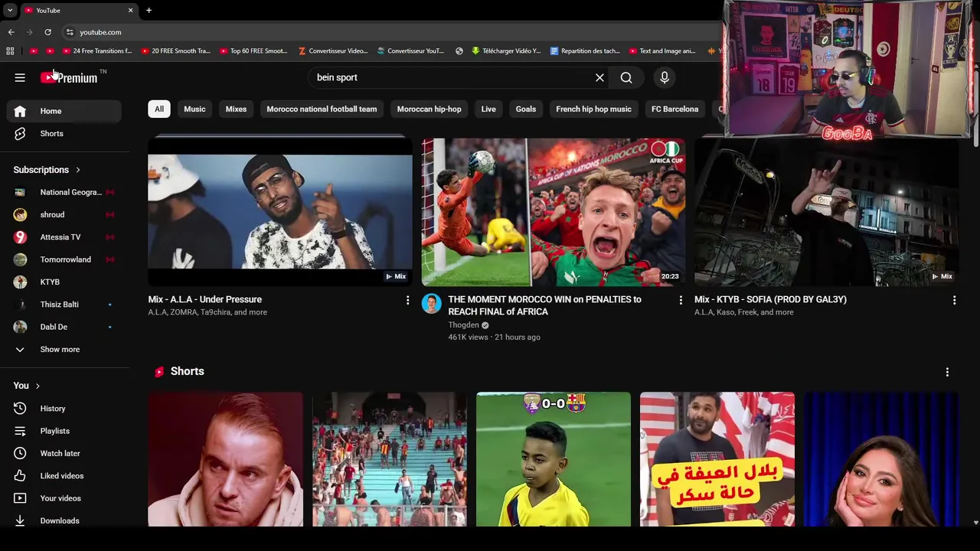Open Home in the sidebar
The width and height of the screenshot is (980, 551).
tap(64, 111)
